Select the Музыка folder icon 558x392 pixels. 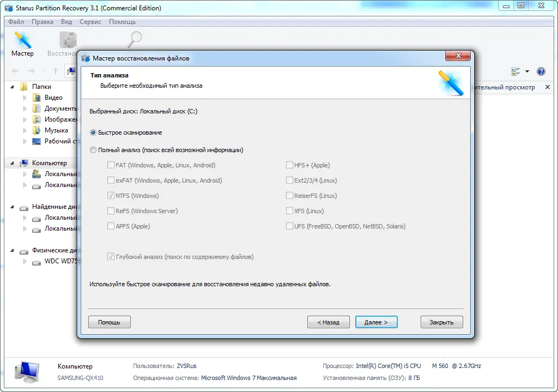click(x=37, y=130)
